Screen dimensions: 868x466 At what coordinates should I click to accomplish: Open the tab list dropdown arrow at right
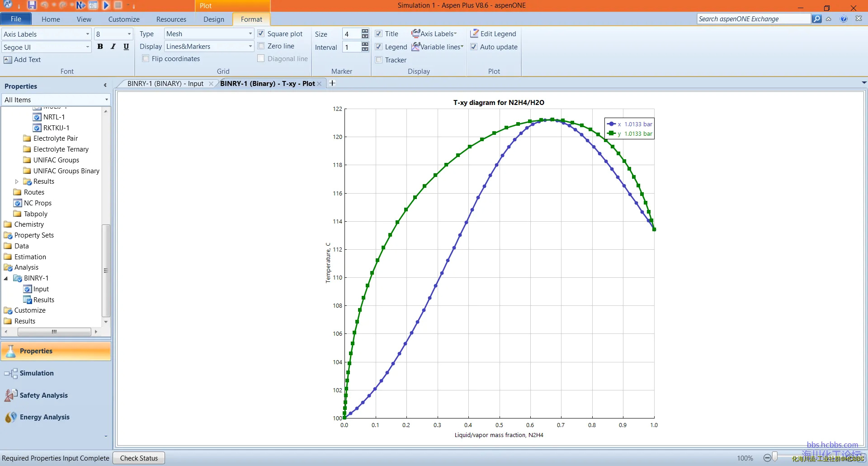(864, 83)
